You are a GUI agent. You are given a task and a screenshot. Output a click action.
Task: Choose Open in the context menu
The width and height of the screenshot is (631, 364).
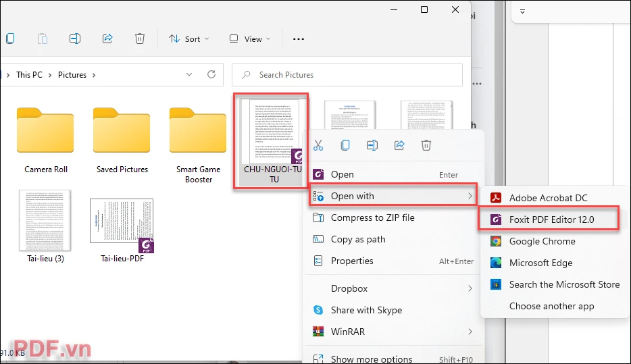pos(393,174)
